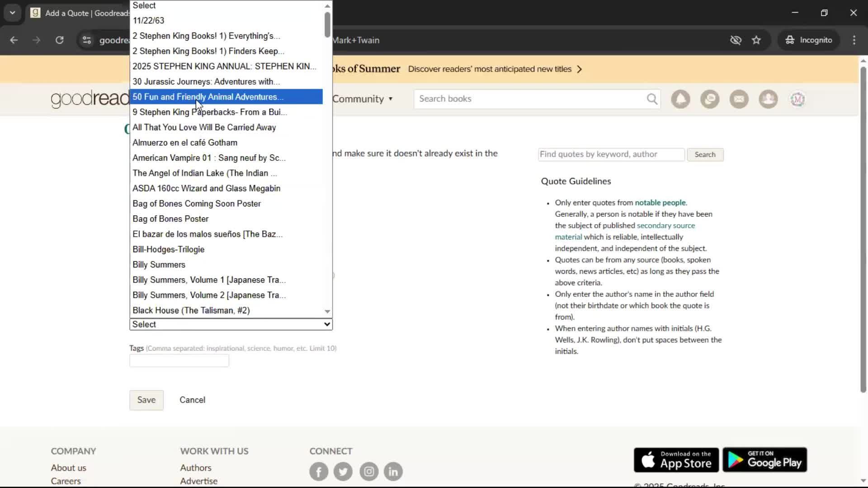
Task: Pick 'Black House (The Talisman, #2)'
Action: point(226,310)
